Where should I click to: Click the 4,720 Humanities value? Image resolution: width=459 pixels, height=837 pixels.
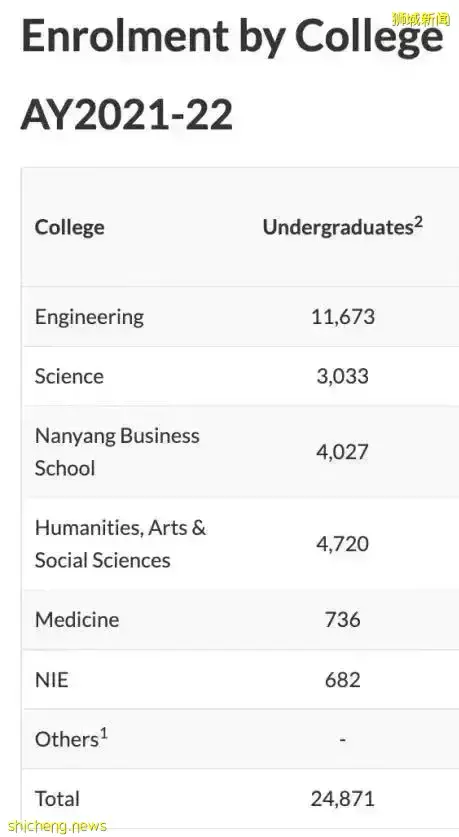coord(343,544)
